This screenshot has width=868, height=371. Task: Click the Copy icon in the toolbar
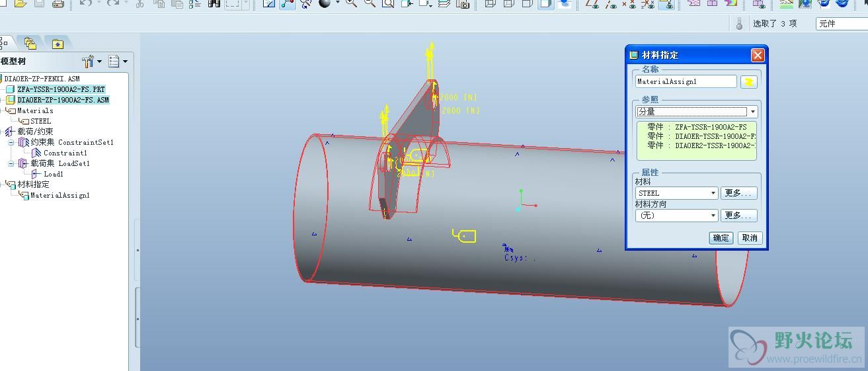pos(159,3)
